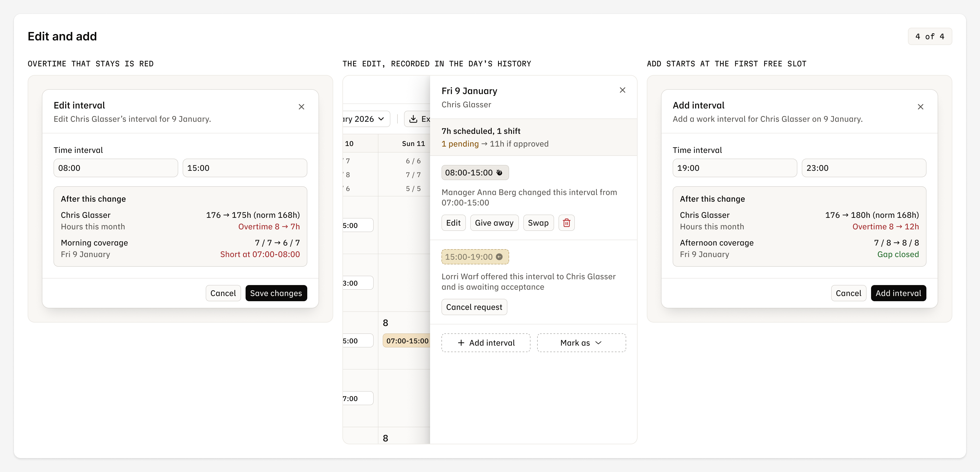Focus the 15:00 end time field
Screen dimensions: 980x472
245,168
